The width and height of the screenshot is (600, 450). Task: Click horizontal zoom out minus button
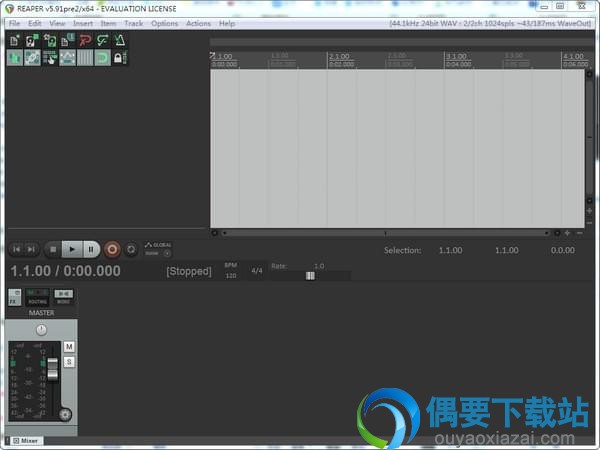click(580, 233)
